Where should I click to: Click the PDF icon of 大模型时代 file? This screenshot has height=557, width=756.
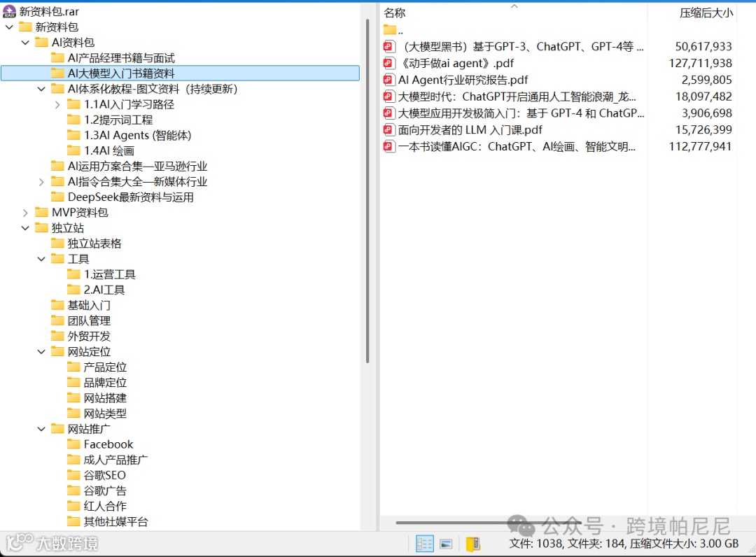[388, 97]
